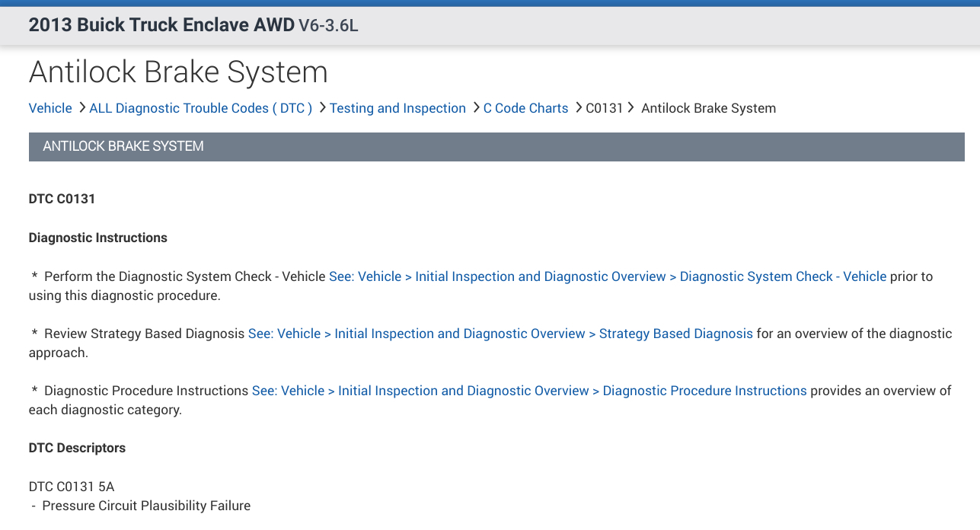The height and width of the screenshot is (530, 980).
Task: Open ALL Diagnostic Trouble Codes (DTC) breadcrumb
Action: [201, 108]
